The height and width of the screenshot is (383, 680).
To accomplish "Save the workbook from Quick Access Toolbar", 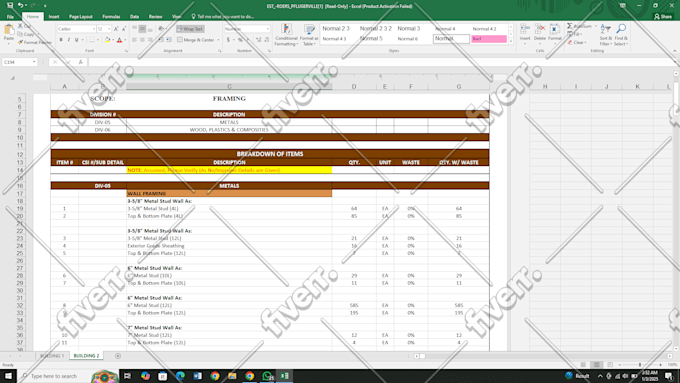I will click(x=10, y=5).
